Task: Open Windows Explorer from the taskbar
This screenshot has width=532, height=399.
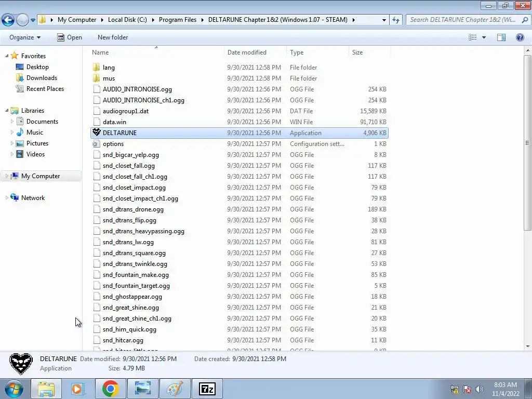Action: point(46,389)
